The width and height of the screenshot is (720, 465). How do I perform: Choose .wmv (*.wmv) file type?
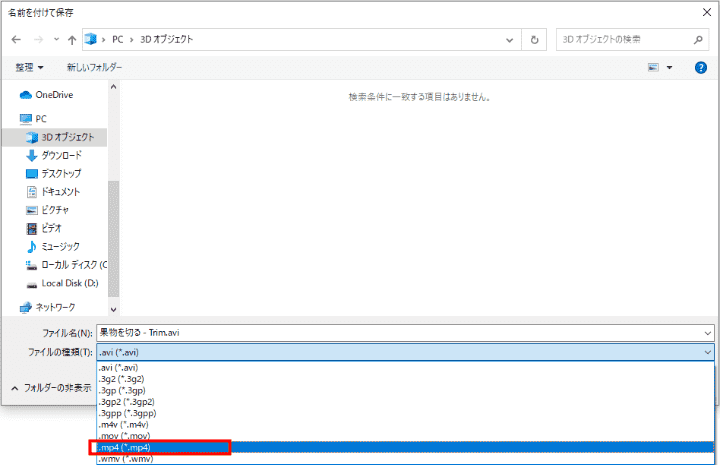[405, 459]
